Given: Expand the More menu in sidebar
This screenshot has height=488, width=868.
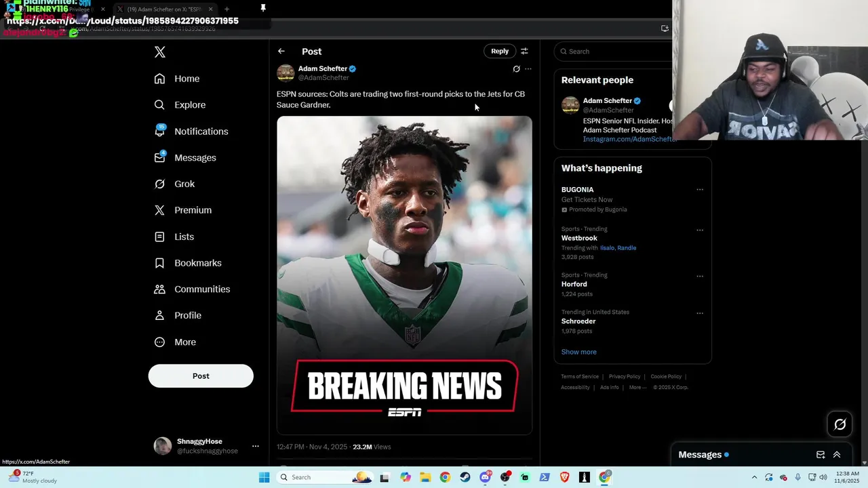Looking at the screenshot, I should click(174, 342).
